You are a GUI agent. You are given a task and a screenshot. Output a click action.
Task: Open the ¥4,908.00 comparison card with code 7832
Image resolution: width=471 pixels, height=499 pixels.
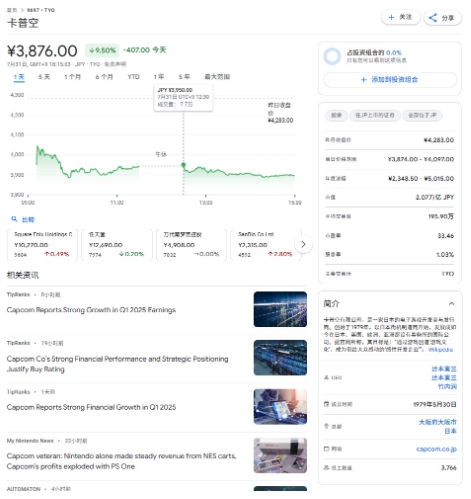[x=191, y=245]
